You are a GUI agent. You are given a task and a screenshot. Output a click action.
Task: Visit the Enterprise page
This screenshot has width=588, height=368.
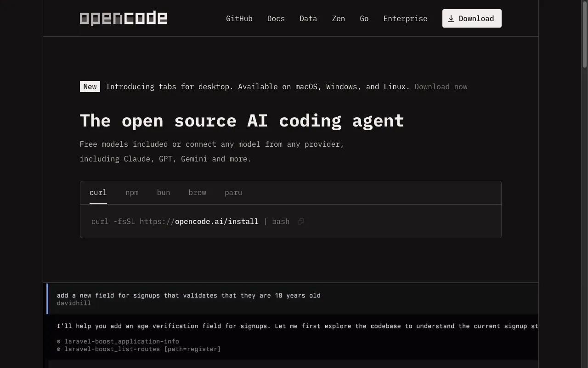click(x=405, y=18)
